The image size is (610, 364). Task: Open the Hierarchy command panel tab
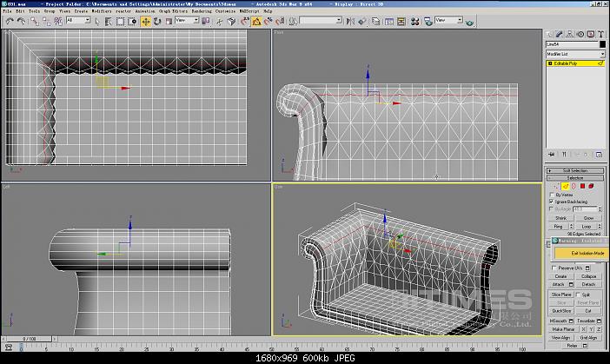[x=571, y=32]
